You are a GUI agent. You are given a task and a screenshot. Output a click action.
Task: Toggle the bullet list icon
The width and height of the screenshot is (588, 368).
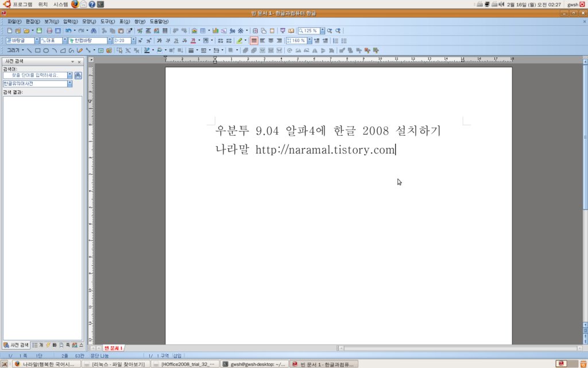click(x=344, y=41)
